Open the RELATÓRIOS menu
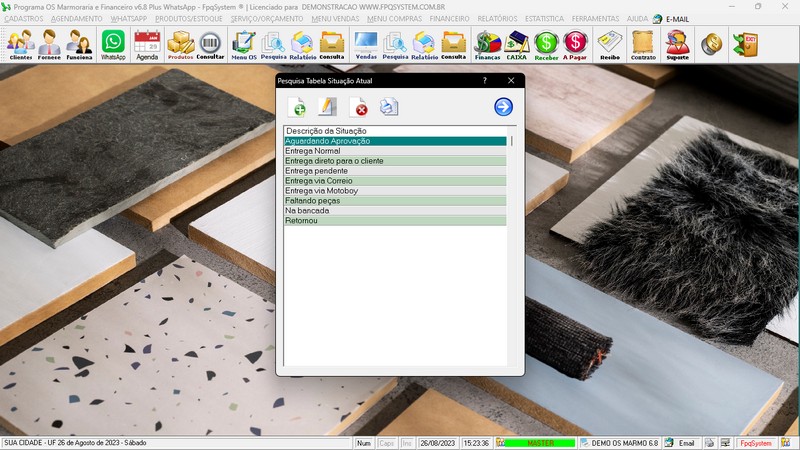Image resolution: width=800 pixels, height=450 pixels. click(497, 19)
